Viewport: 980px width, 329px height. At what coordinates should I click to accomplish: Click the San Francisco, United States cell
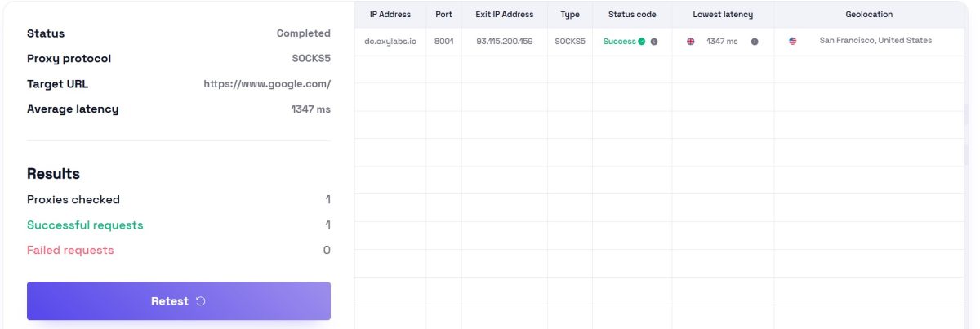tap(875, 41)
